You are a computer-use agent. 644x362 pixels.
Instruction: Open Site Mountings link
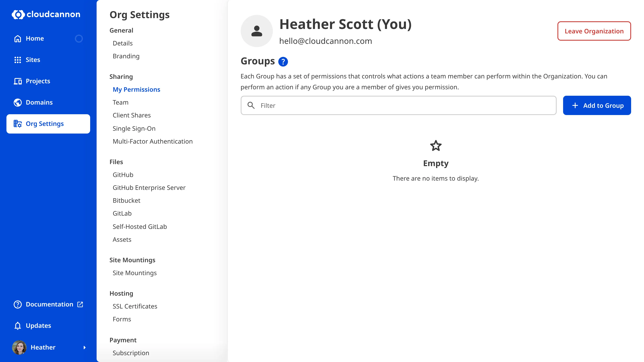(134, 273)
